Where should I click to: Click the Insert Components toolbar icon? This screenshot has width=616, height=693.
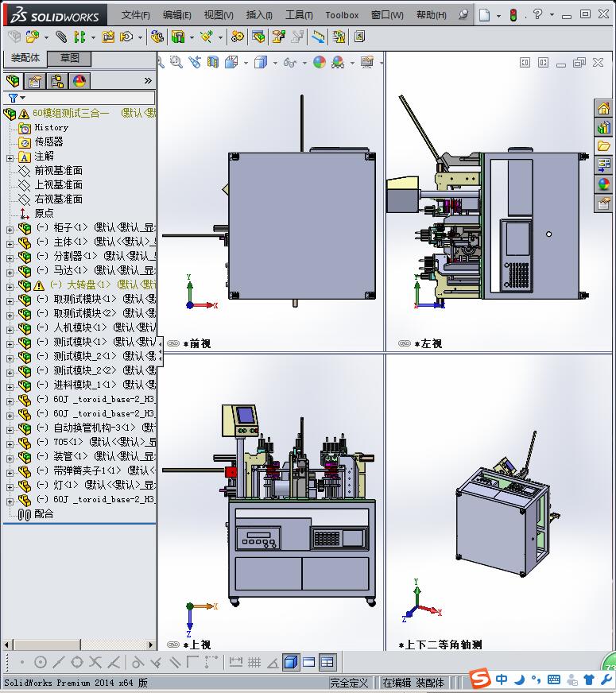point(33,37)
